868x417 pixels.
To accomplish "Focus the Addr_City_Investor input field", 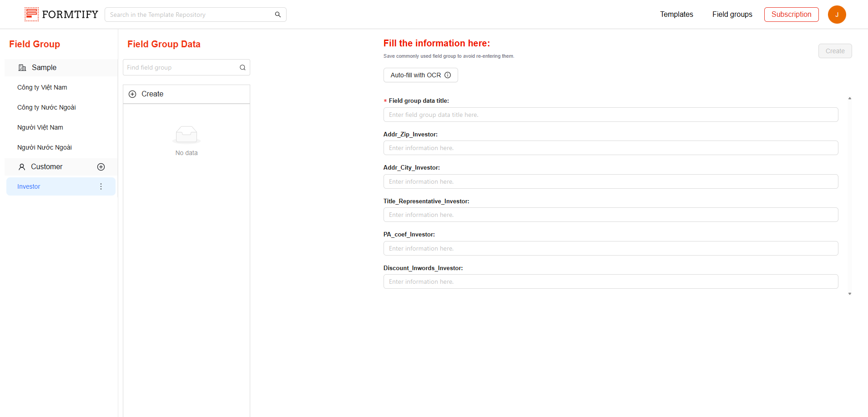I will (x=610, y=181).
